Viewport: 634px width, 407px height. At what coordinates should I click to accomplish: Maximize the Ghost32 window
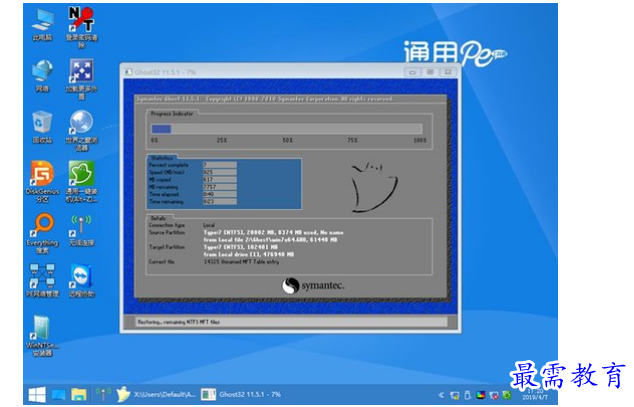click(x=430, y=72)
